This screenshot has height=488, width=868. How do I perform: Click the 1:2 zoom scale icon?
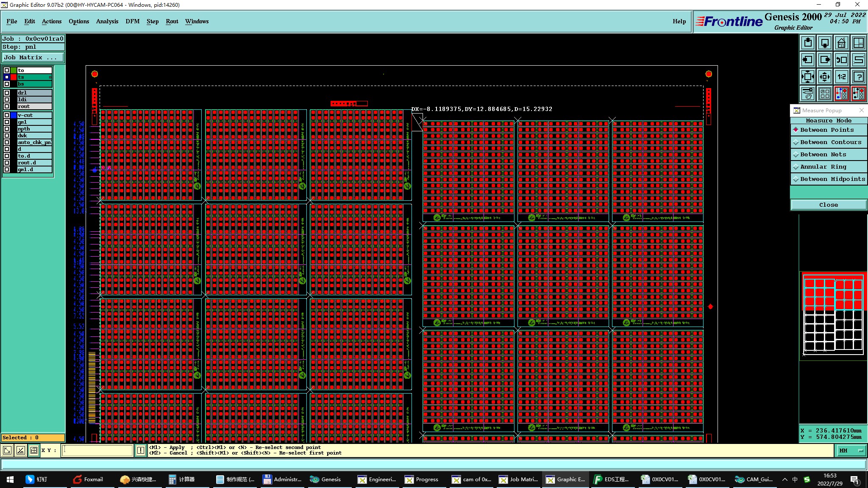click(x=841, y=77)
